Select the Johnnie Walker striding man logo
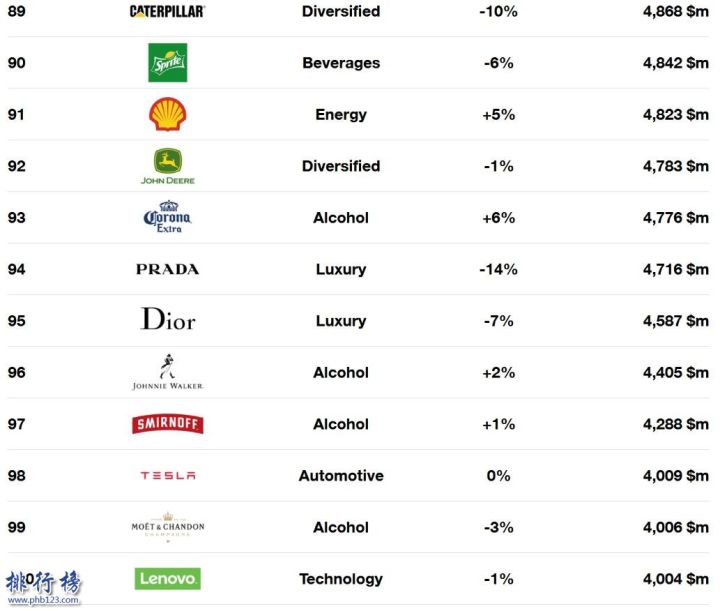This screenshot has width=720, height=611. 168,372
